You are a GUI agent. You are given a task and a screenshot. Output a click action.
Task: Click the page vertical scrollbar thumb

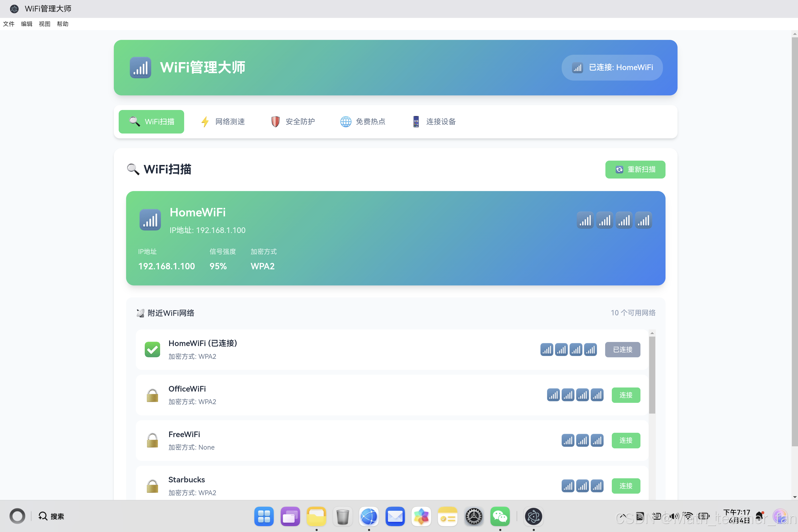795,241
